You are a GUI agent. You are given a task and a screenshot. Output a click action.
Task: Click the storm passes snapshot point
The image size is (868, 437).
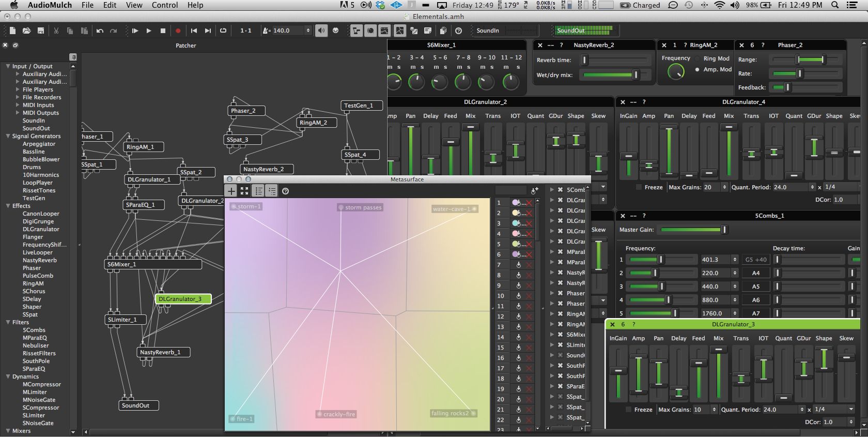[x=341, y=207]
